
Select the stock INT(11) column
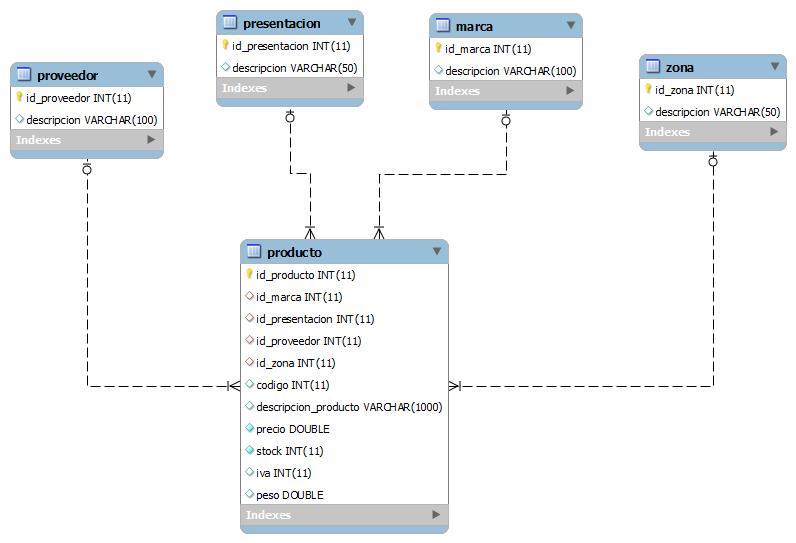344,451
